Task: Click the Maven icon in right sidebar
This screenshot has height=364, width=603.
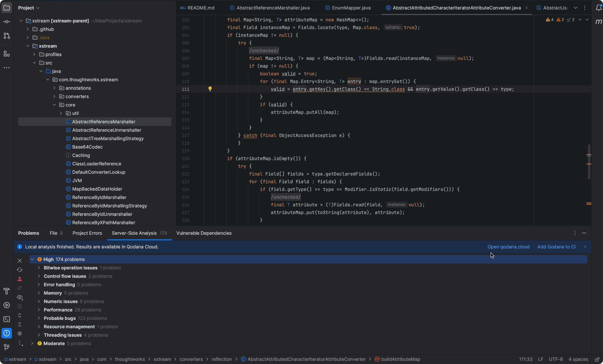Action: (598, 22)
